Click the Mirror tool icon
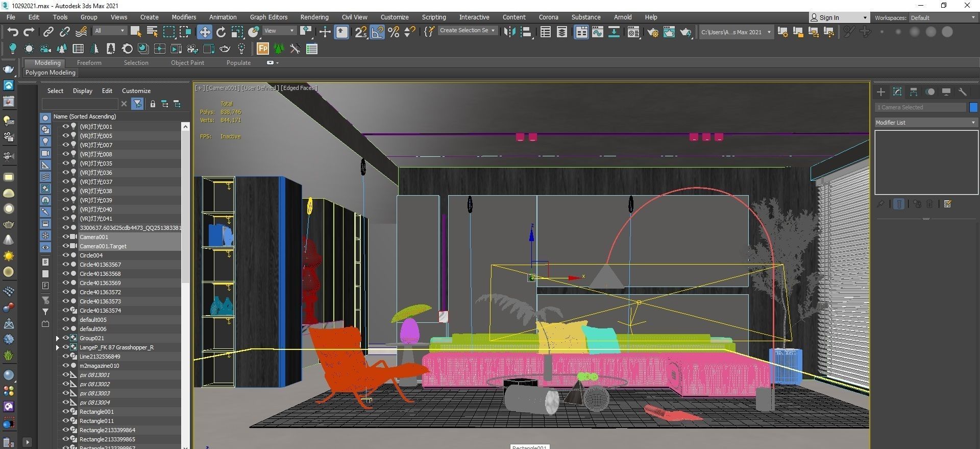The height and width of the screenshot is (449, 980). [509, 32]
